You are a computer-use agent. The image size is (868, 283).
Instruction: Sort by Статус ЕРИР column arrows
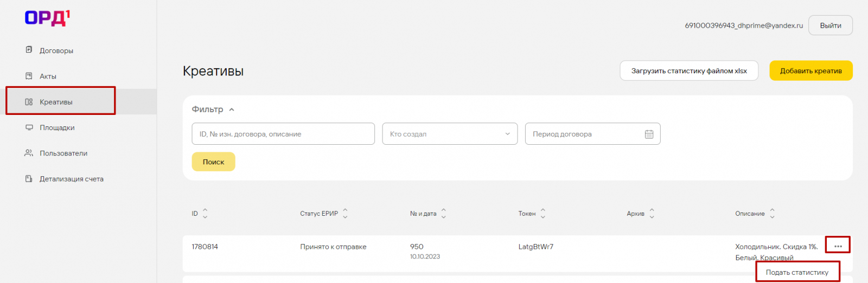click(345, 214)
